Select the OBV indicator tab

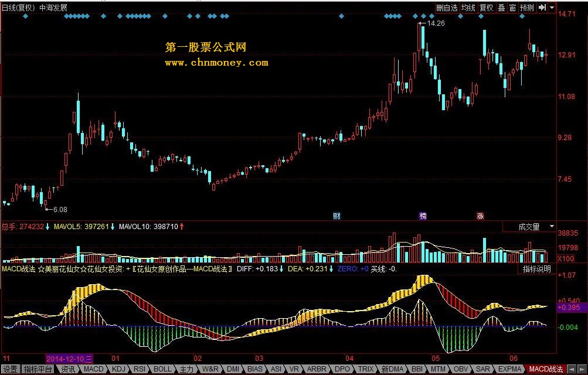pyautogui.click(x=461, y=369)
